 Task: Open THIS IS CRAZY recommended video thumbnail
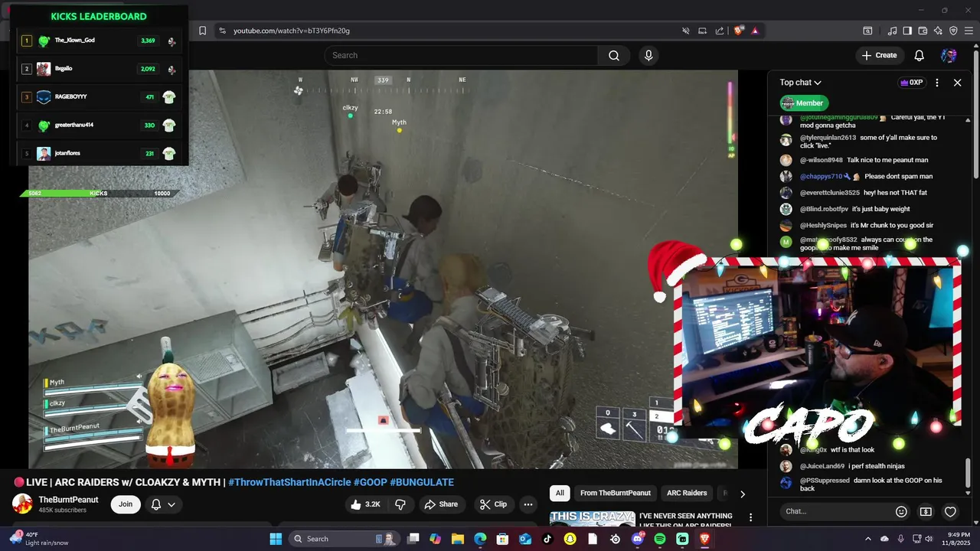[592, 518]
